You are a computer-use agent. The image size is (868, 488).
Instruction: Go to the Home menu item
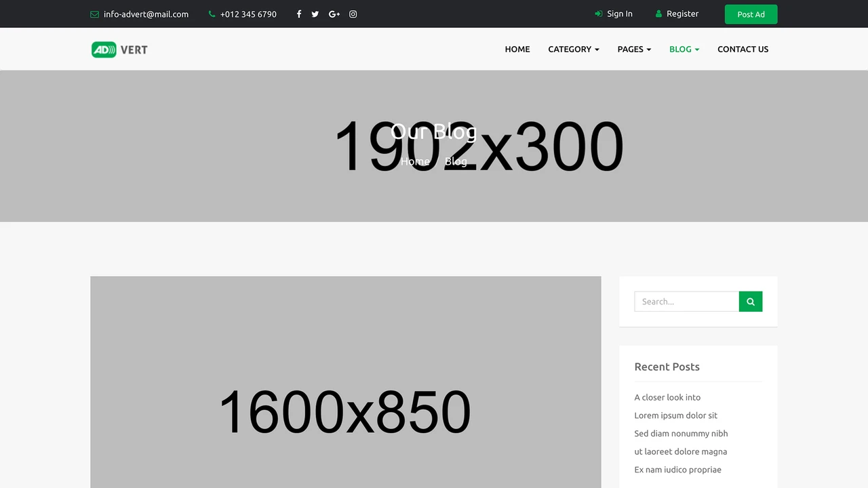(x=517, y=49)
